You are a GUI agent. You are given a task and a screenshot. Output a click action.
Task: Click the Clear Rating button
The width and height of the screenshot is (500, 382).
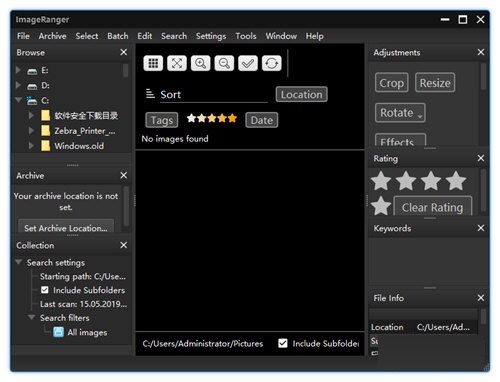tap(433, 207)
